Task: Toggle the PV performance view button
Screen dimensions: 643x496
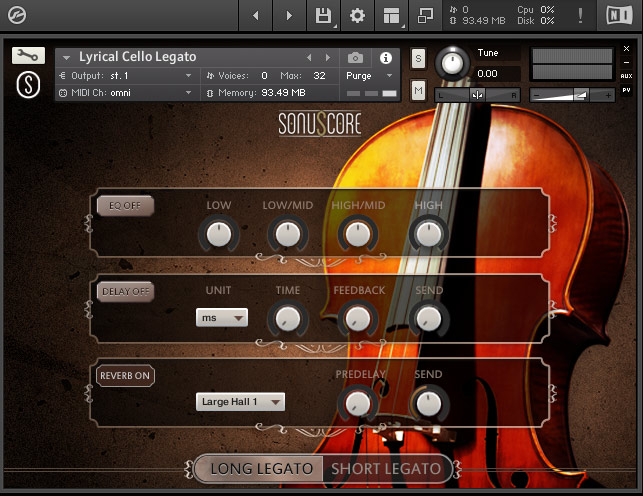Action: pos(626,90)
